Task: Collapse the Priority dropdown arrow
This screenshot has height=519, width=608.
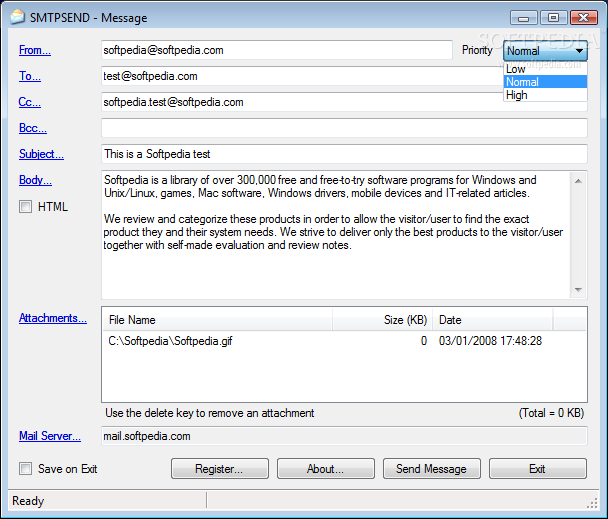Action: [579, 51]
